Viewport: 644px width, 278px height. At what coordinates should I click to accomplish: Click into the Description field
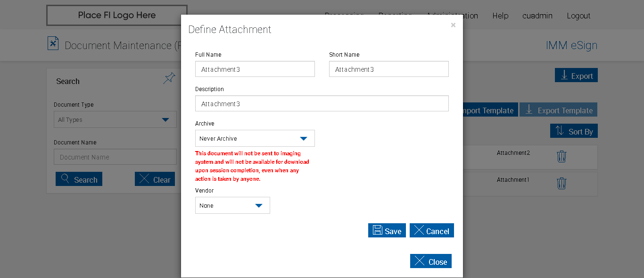322,103
